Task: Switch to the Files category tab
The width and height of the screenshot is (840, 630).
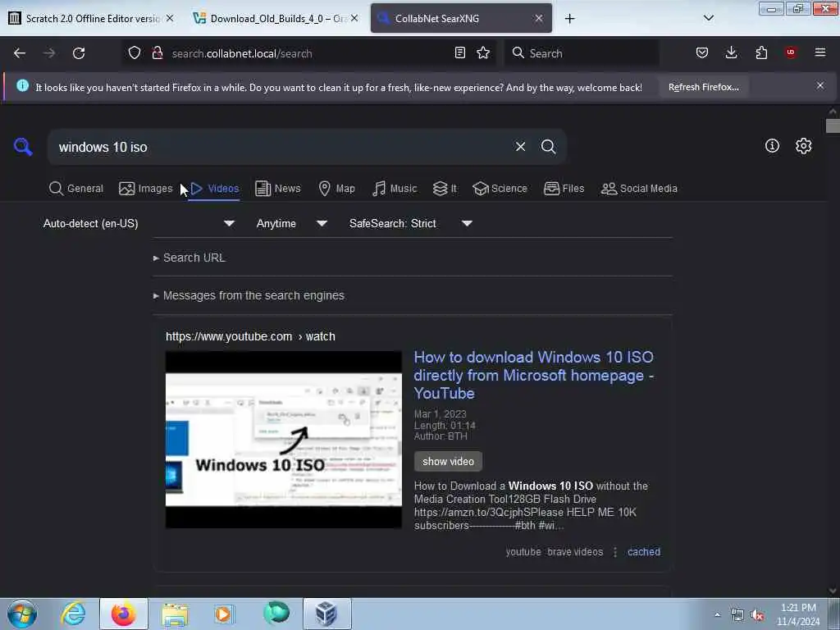Action: tap(564, 189)
